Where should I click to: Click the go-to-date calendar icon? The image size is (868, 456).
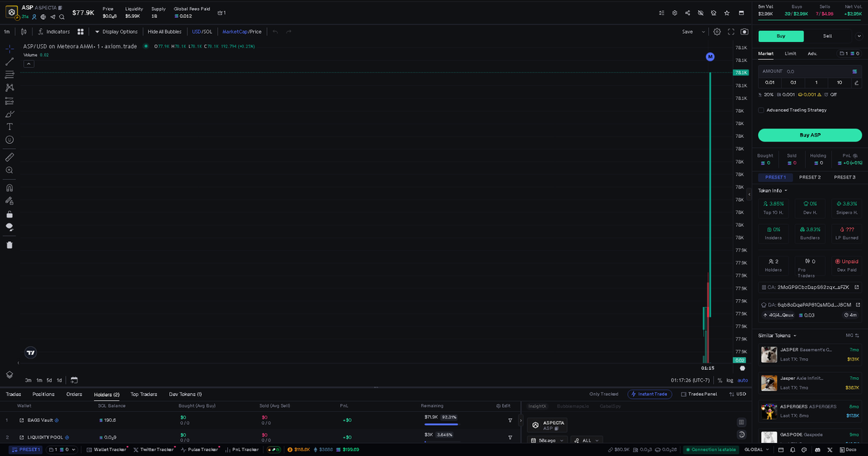74,380
